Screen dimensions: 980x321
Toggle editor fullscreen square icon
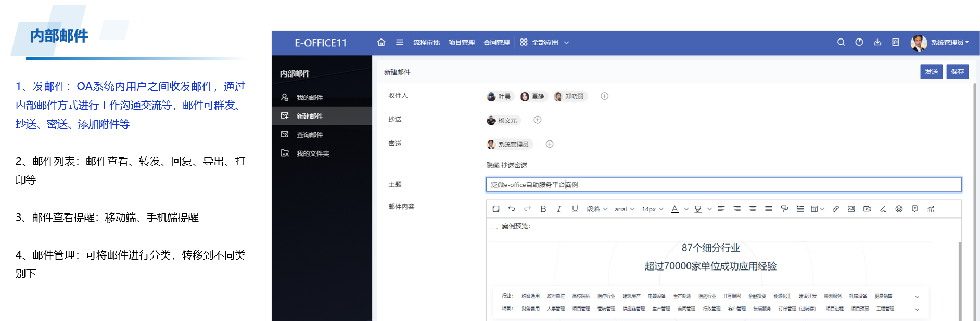[x=496, y=209]
